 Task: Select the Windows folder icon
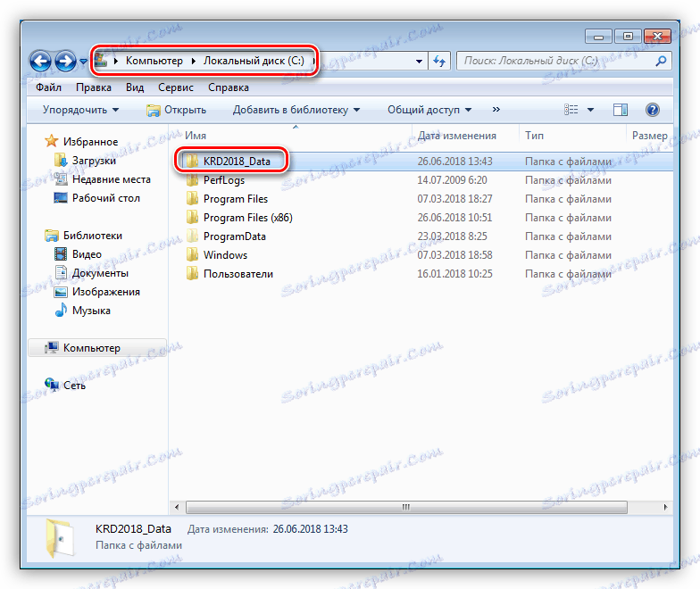(192, 255)
